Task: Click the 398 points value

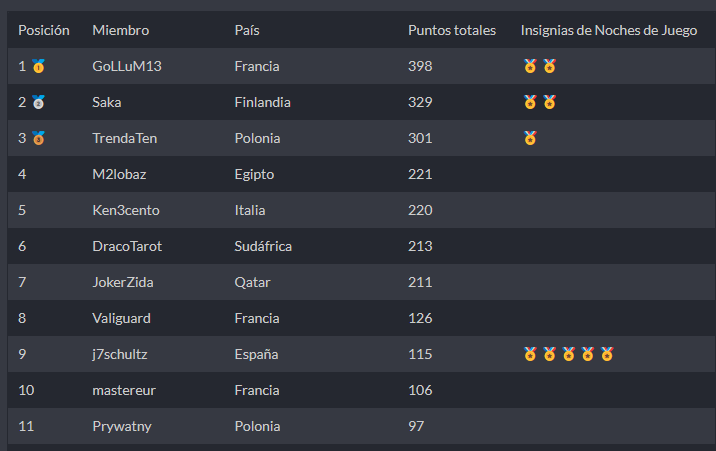Action: pyautogui.click(x=420, y=66)
